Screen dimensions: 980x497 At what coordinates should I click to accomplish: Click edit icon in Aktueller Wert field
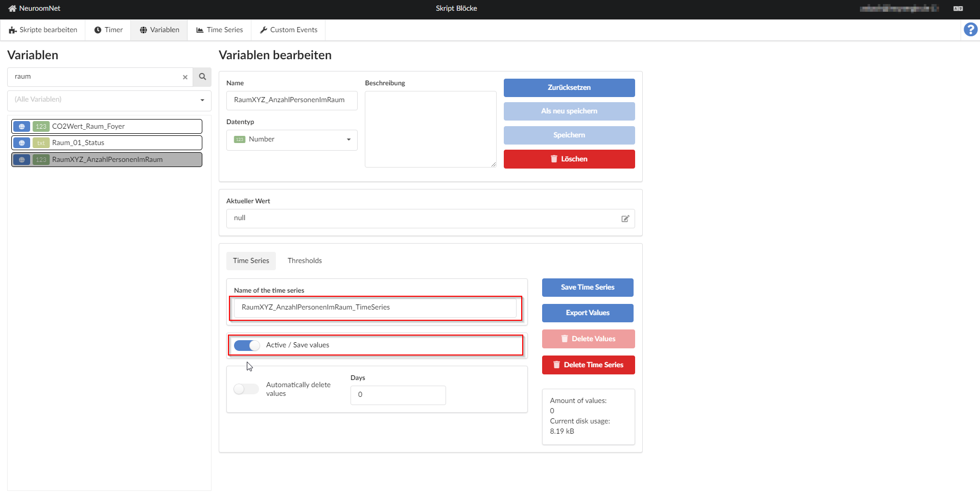[625, 219]
